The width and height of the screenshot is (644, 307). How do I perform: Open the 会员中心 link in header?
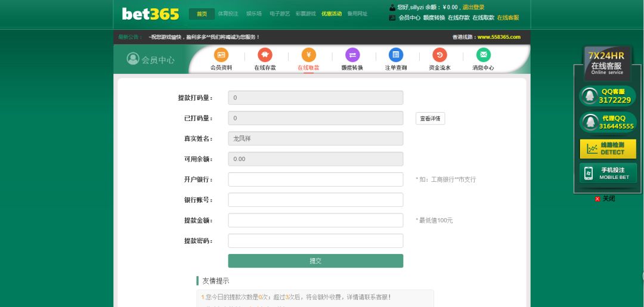click(x=410, y=18)
